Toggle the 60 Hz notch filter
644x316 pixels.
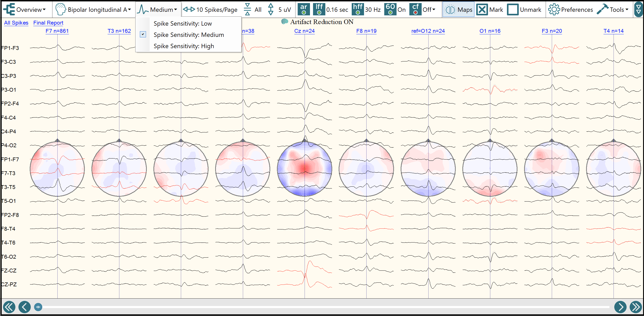click(x=390, y=9)
